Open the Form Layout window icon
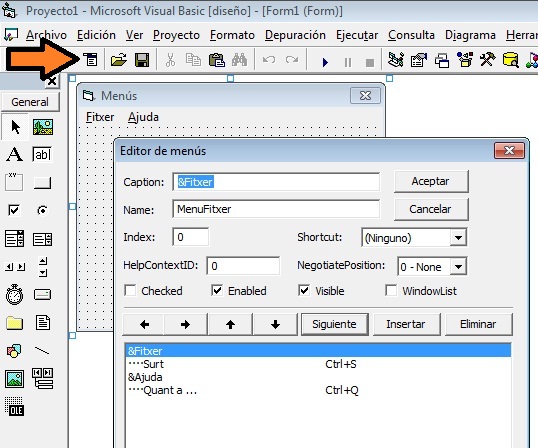The width and height of the screenshot is (538, 448). coord(442,60)
